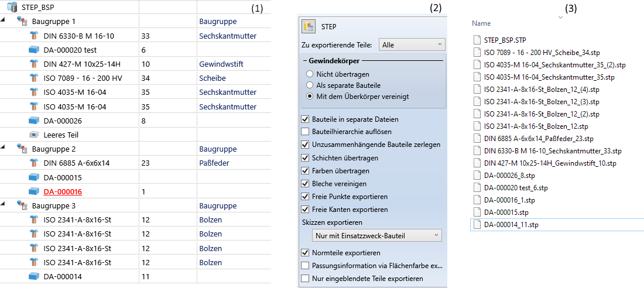Open 'Zu exportierende Teile' dropdown

coord(412,44)
